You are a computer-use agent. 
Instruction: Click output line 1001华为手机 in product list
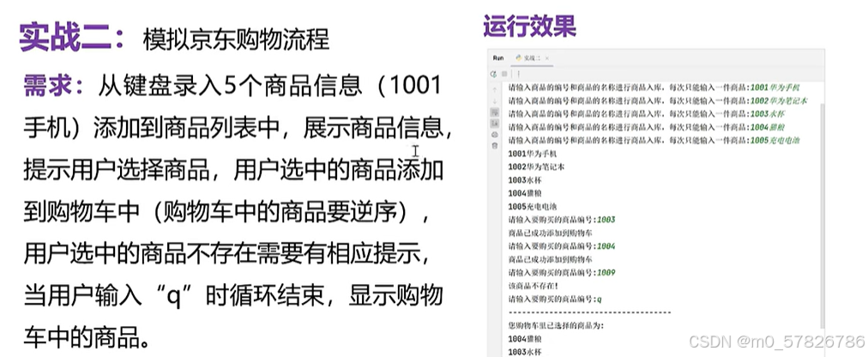(532, 154)
